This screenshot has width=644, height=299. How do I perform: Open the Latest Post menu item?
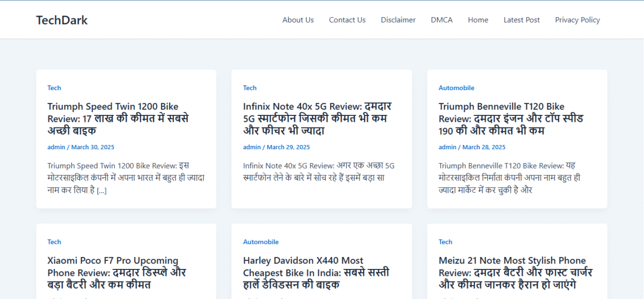coord(522,20)
